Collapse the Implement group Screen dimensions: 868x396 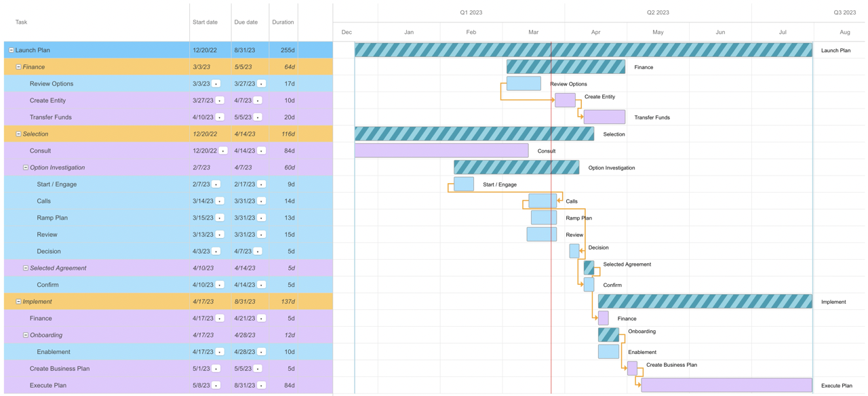coord(18,302)
